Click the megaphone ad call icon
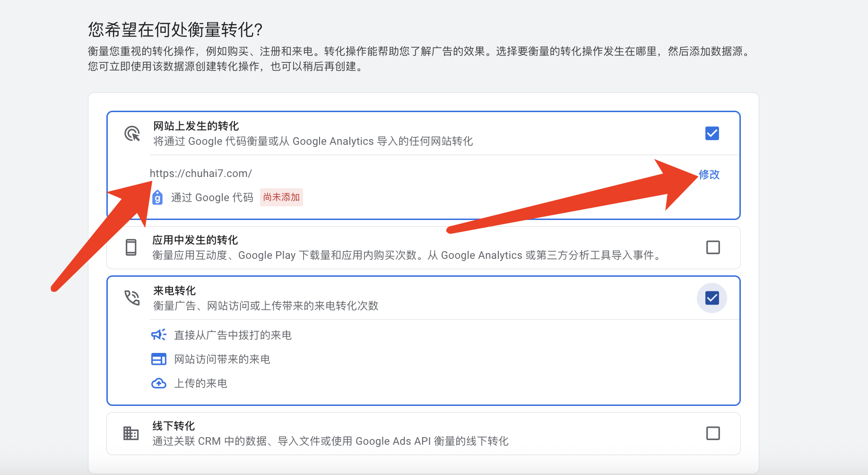Viewport: 868px width, 475px height. 158,335
